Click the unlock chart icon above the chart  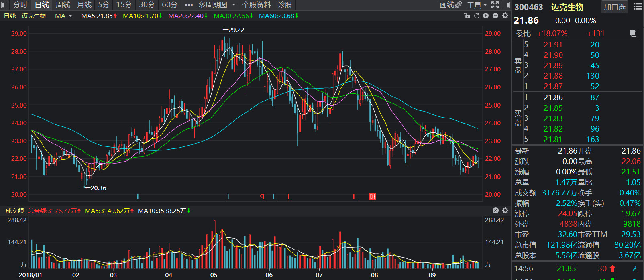(467, 16)
